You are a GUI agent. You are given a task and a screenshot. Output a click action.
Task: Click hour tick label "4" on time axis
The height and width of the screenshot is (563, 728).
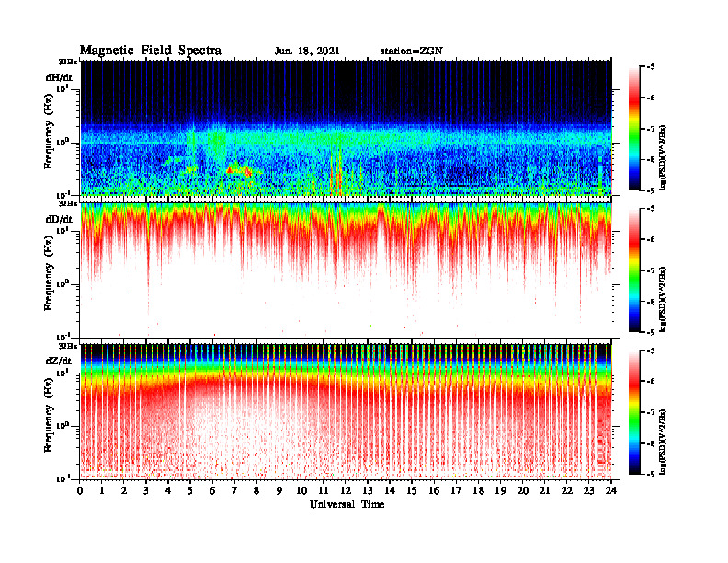168,491
